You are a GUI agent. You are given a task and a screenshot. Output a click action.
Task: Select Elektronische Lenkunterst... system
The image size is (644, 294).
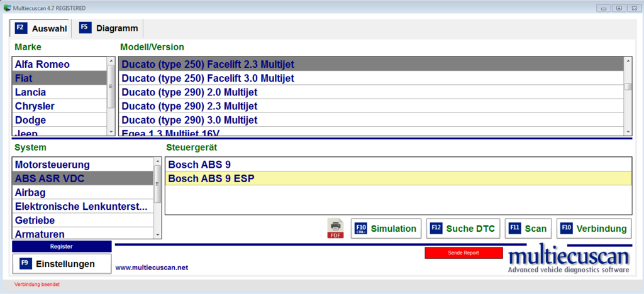click(x=83, y=206)
